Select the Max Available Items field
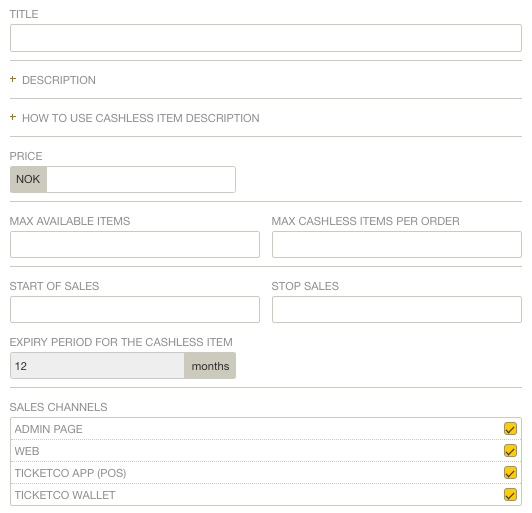This screenshot has width=532, height=513. [135, 244]
